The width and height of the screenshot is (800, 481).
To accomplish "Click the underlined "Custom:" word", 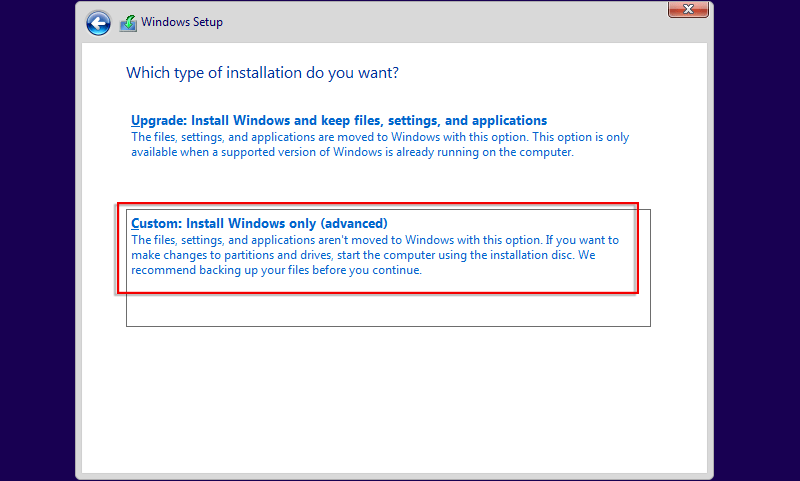I will click(156, 223).
